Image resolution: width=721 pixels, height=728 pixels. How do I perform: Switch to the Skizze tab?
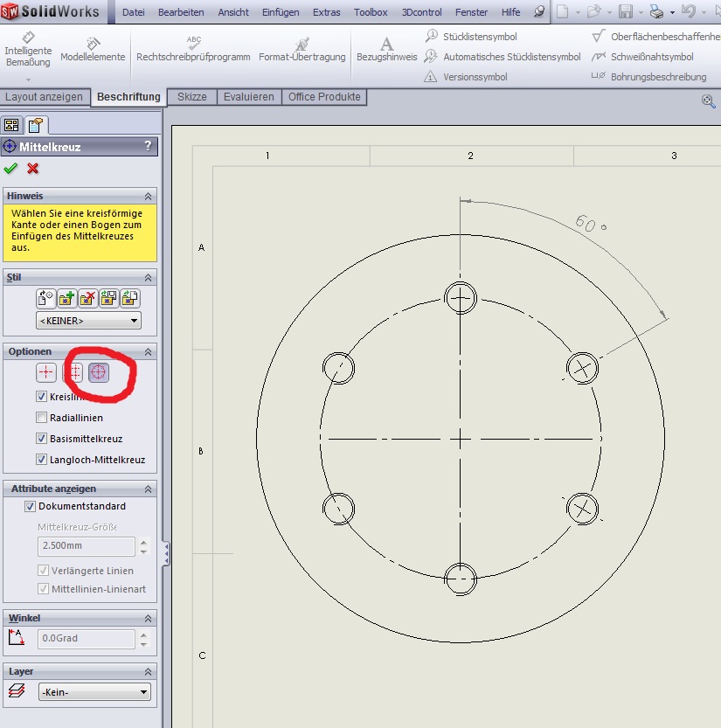coord(191,97)
